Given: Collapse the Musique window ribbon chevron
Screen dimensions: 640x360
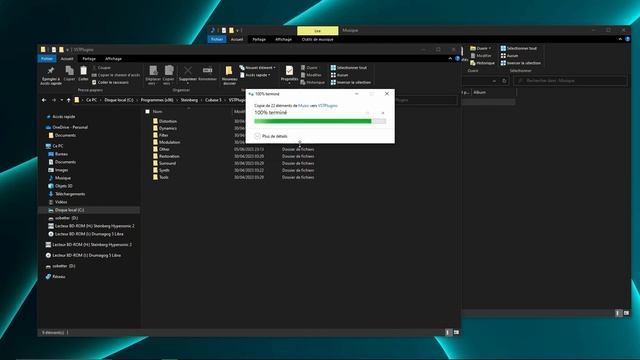Looking at the screenshot, I should click(x=620, y=39).
